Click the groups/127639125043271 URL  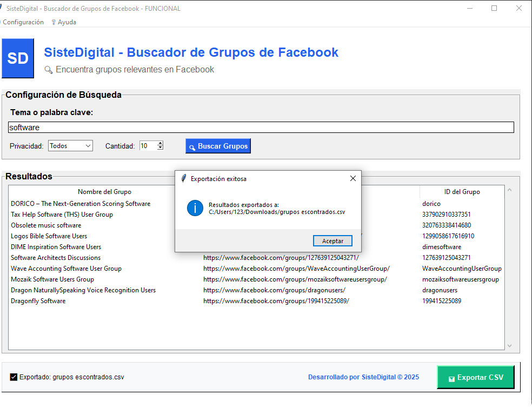click(281, 258)
